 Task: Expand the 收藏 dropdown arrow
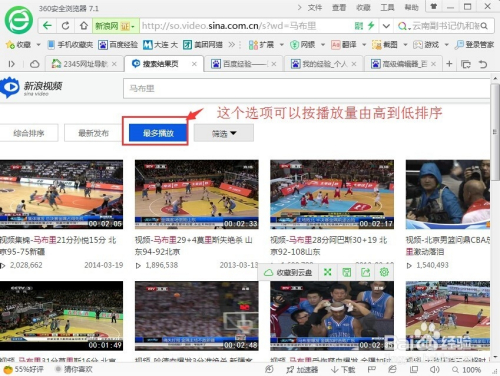(x=38, y=44)
